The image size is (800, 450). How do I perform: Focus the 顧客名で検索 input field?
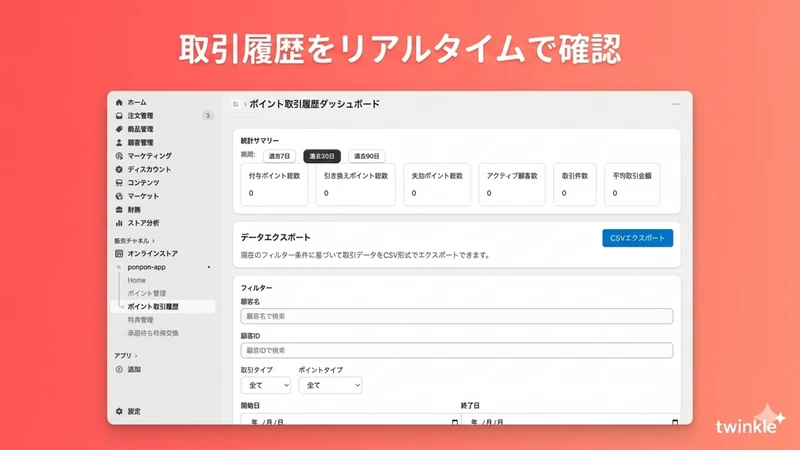click(x=457, y=316)
